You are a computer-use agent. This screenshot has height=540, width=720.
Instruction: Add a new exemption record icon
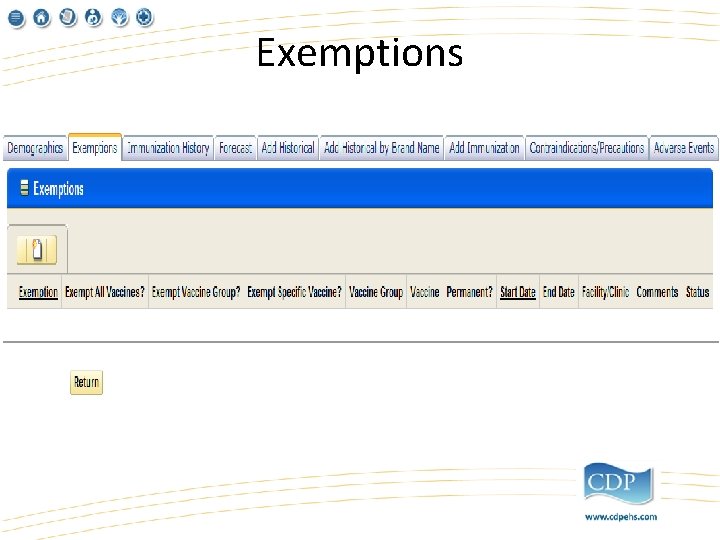(x=37, y=250)
